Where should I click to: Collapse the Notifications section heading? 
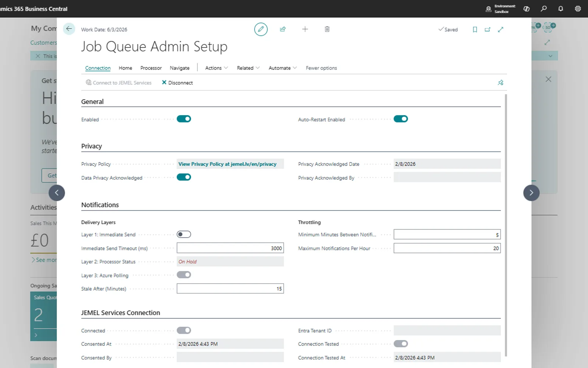point(100,205)
